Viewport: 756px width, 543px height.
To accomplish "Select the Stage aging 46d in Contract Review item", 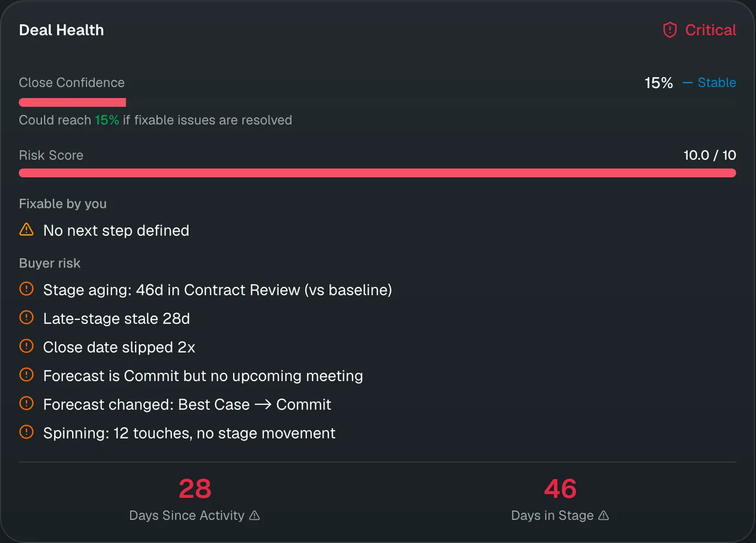I will coord(206,290).
